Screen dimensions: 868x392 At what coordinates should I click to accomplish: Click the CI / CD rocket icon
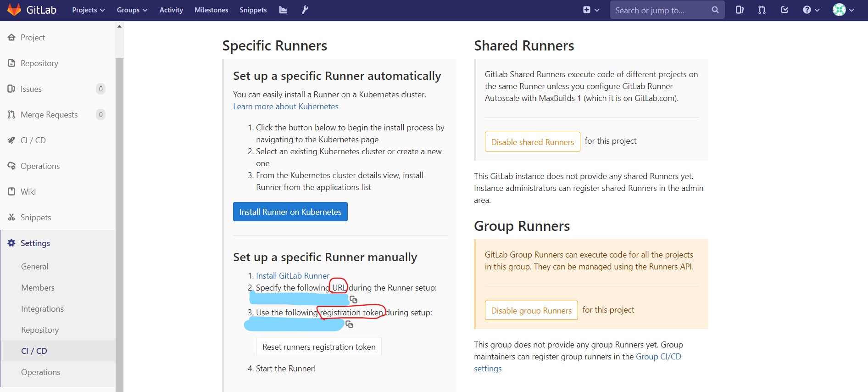[x=11, y=140]
